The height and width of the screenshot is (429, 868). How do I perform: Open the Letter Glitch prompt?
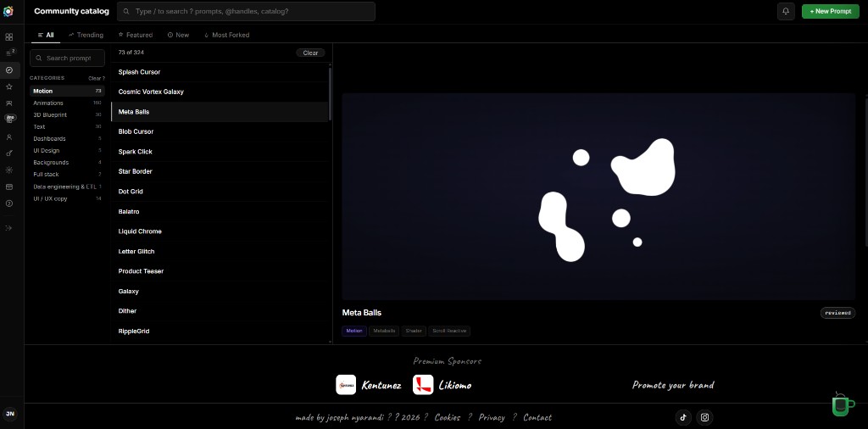click(220, 251)
